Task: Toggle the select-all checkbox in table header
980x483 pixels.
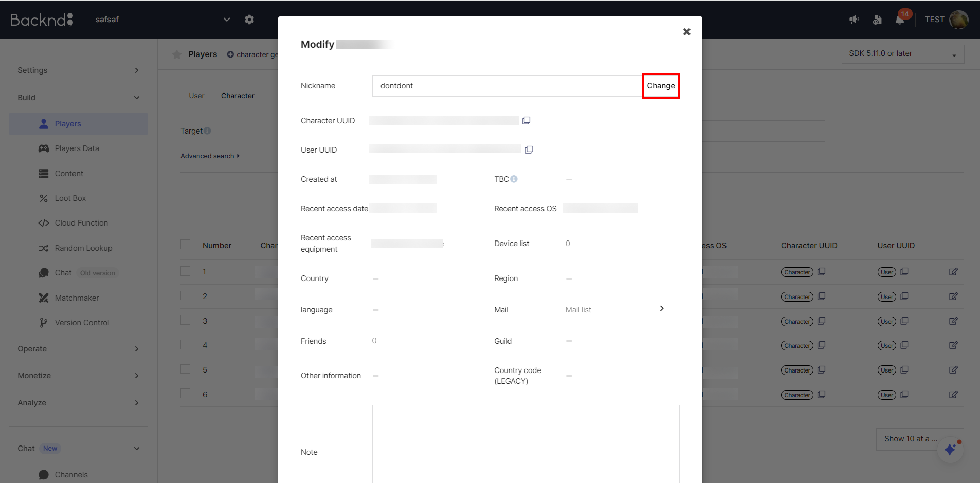Action: [185, 245]
